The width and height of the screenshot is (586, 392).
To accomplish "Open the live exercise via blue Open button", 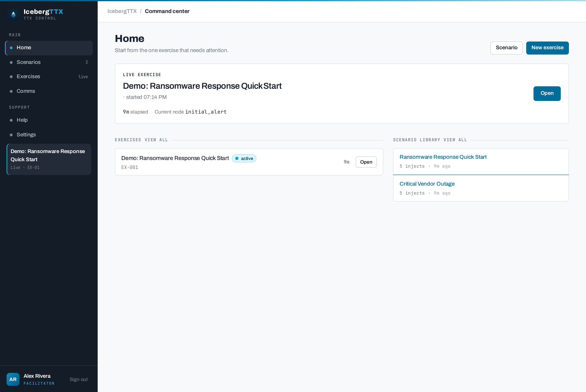I will (547, 93).
